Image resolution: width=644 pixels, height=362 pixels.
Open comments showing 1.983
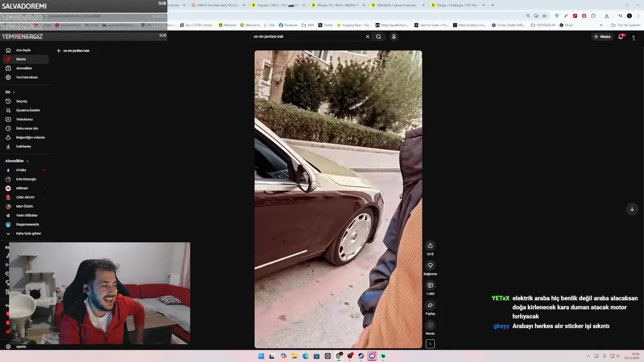tap(430, 286)
